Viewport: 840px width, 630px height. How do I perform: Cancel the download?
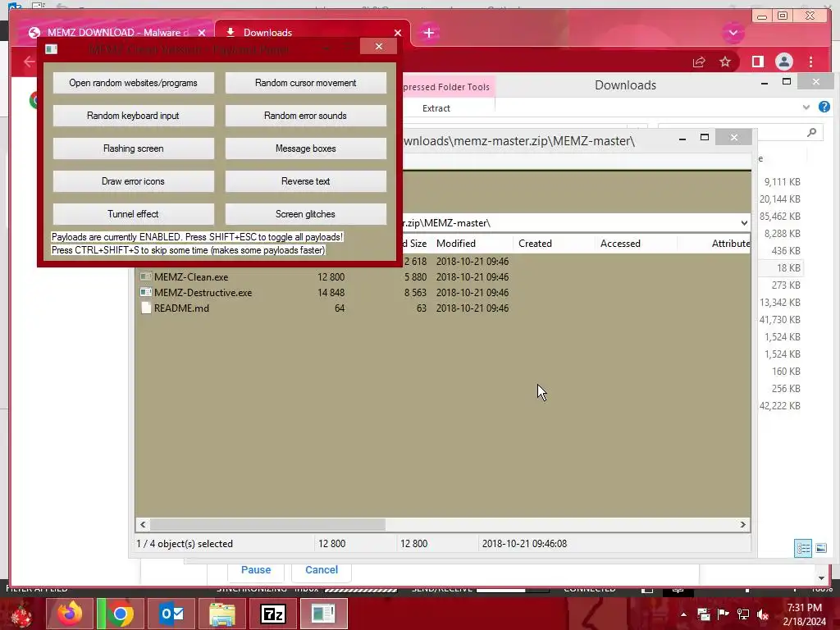pos(322,570)
